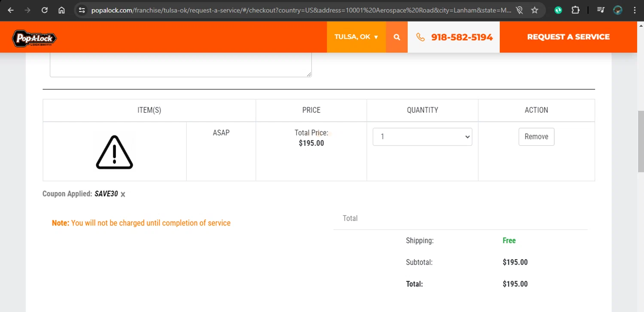644x312 pixels.
Task: Click the Subtotal $195.00 value
Action: click(x=515, y=262)
